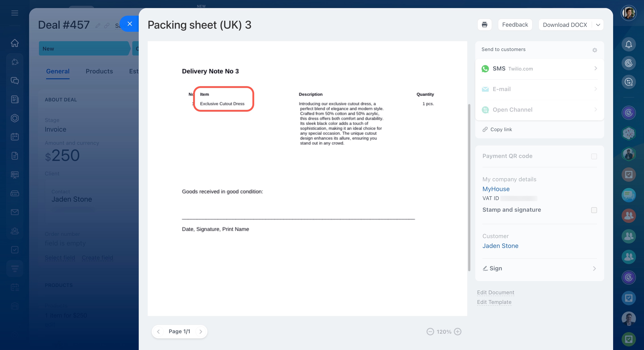Open the document icon in left sidebar
Viewport: 644px width, 350px height.
(15, 156)
